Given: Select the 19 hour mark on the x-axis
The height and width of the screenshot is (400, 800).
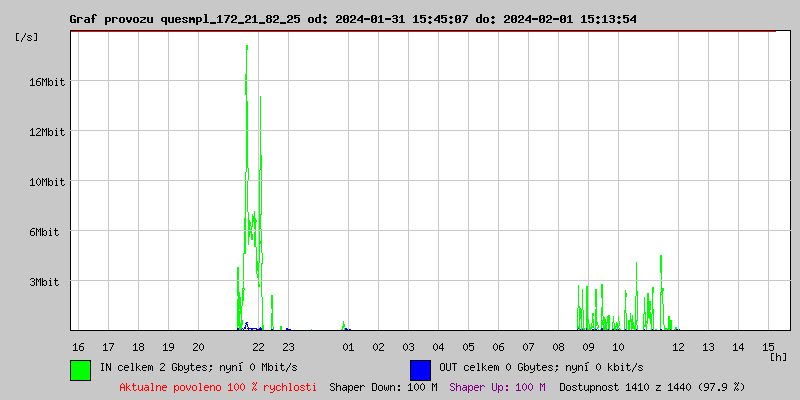Looking at the screenshot, I should (168, 347).
